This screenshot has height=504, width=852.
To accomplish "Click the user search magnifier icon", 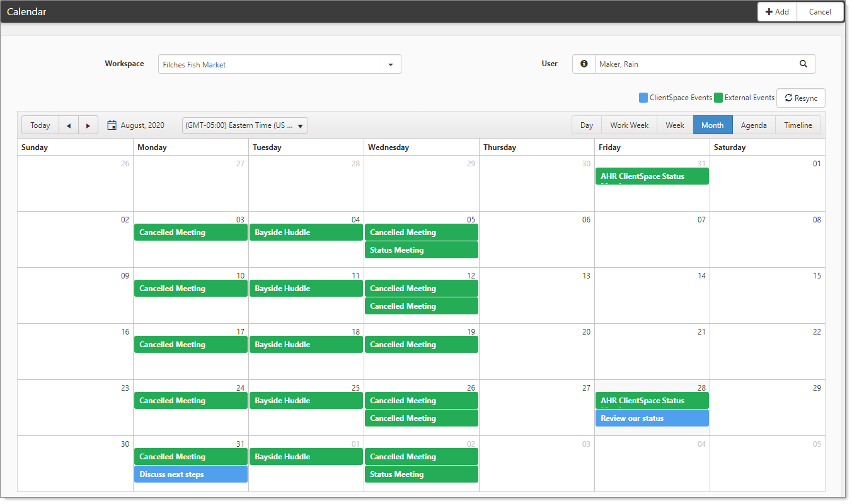I will point(803,64).
